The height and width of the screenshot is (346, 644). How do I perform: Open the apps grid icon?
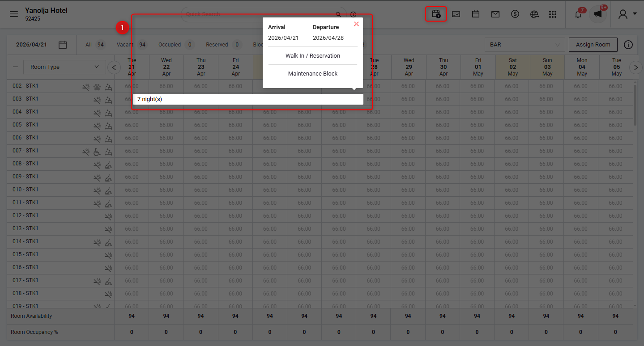[553, 14]
